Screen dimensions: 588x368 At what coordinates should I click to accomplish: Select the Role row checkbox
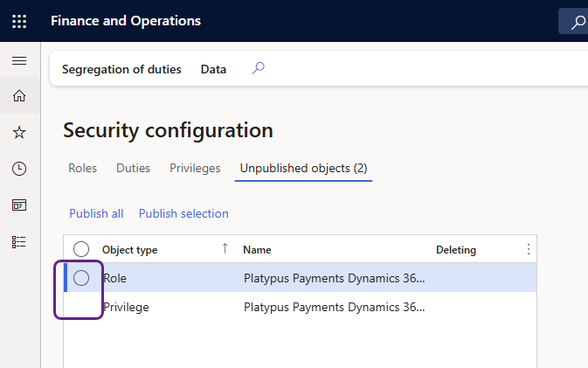[x=81, y=278]
